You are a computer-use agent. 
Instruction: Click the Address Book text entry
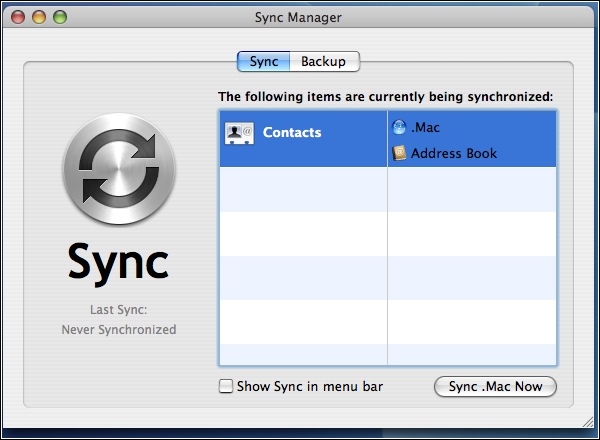454,153
